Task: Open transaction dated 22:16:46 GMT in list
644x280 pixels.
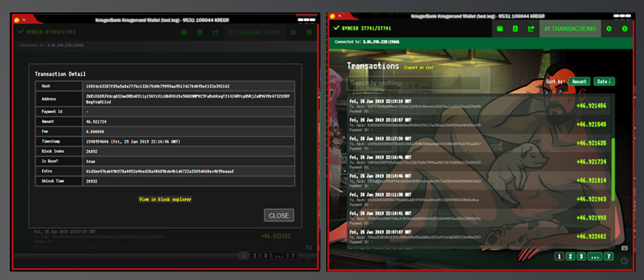Action: coord(478,162)
